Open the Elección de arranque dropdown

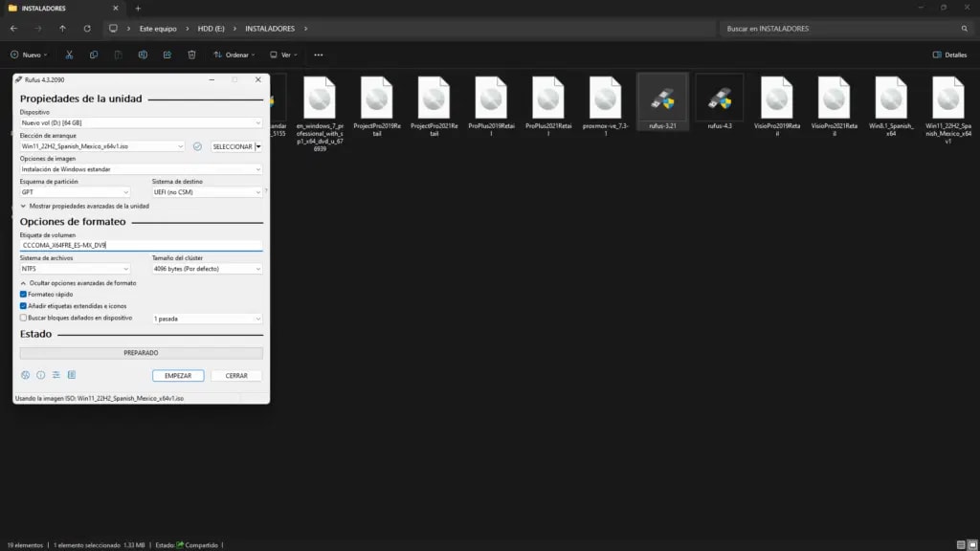(101, 146)
